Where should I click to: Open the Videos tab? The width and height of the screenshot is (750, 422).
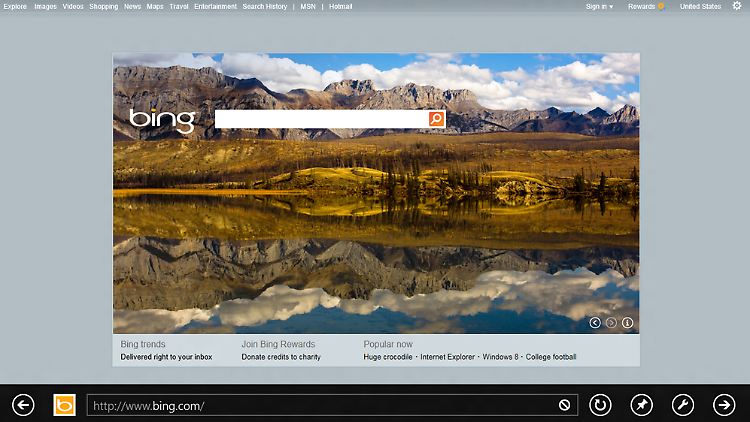(x=73, y=6)
